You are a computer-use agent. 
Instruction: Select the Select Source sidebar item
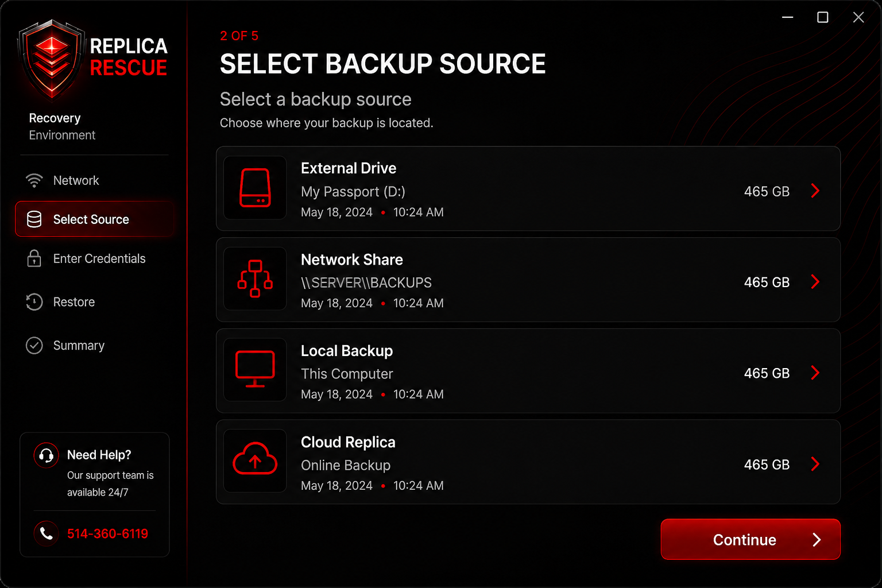pos(94,219)
